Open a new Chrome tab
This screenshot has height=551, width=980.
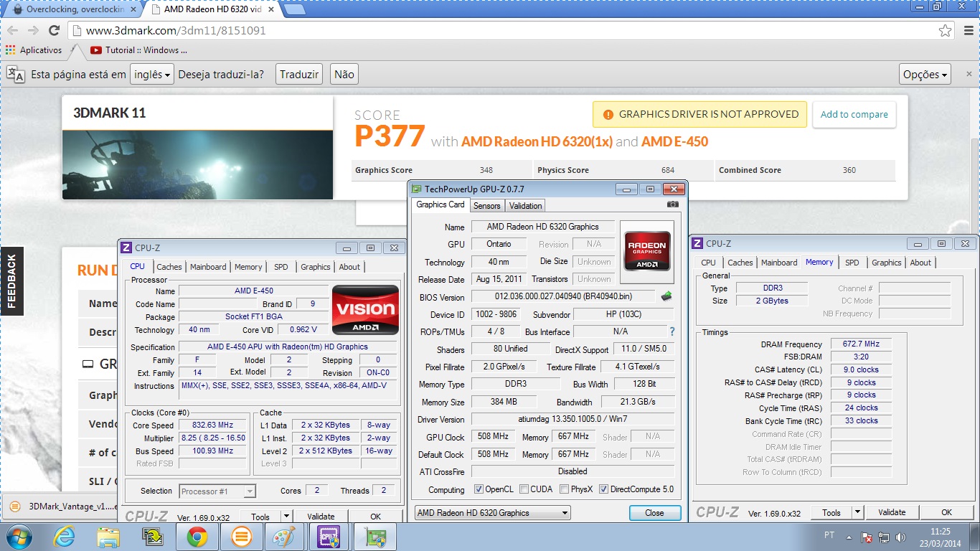(295, 10)
